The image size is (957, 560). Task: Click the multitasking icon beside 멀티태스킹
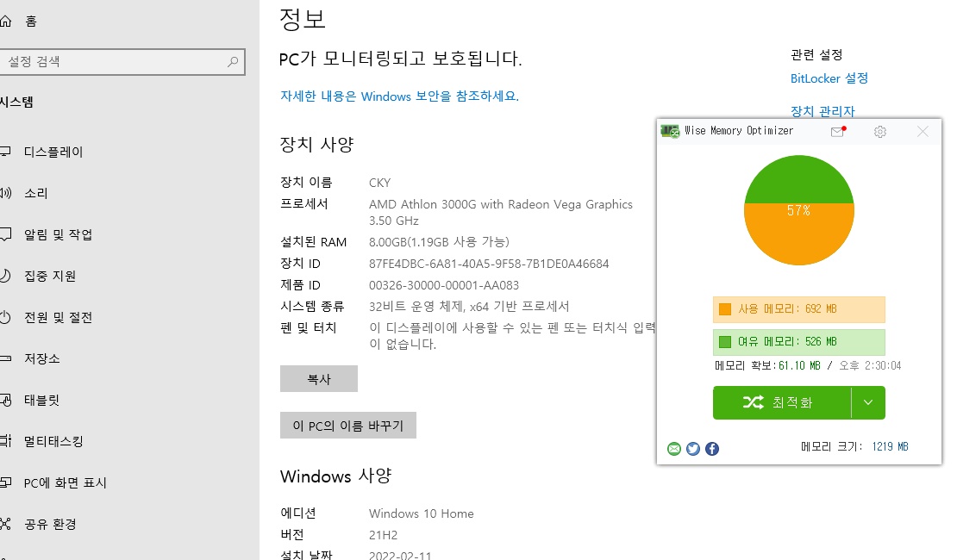coord(5,441)
